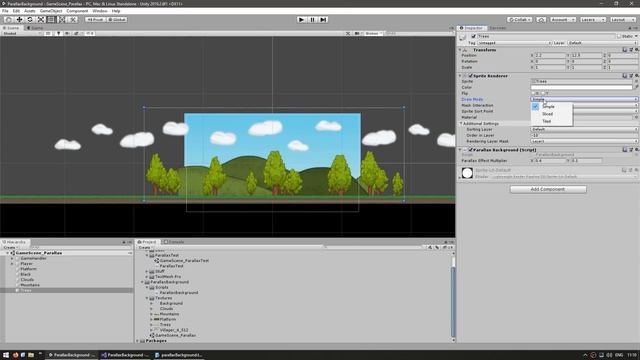Open the Collab dropdown
Viewport: 640px width, 360px height.
519,19
